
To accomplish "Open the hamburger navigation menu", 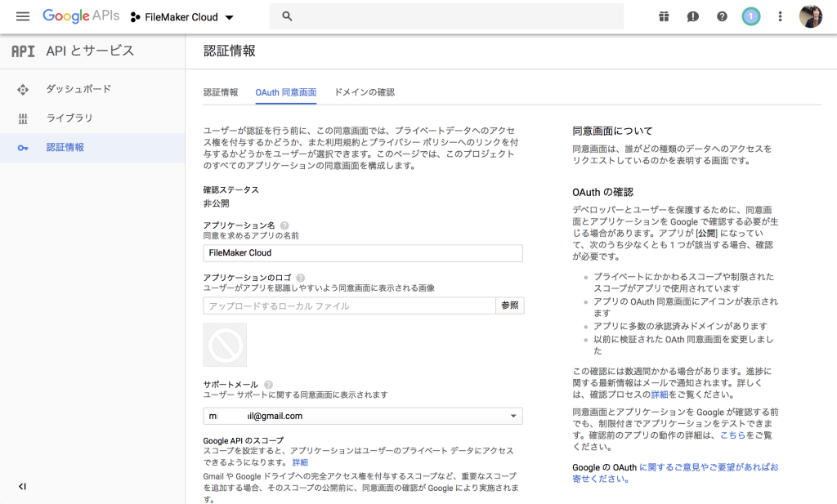I will coord(23,16).
